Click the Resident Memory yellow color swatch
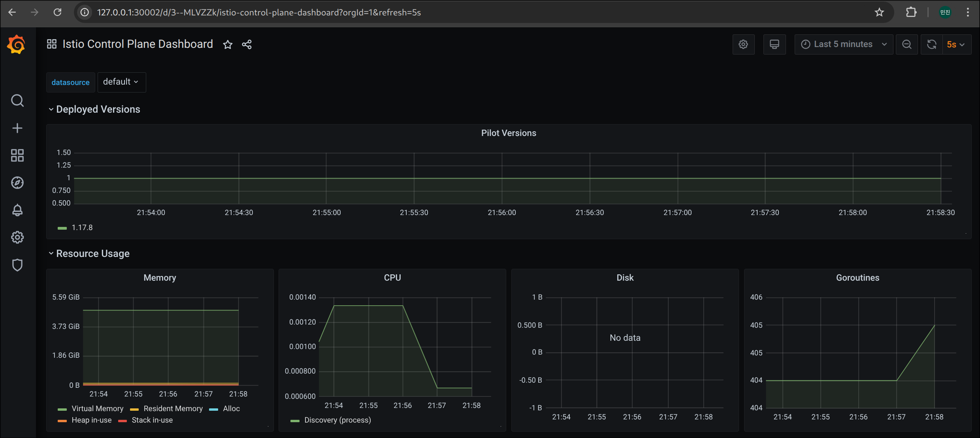The height and width of the screenshot is (438, 980). point(134,409)
